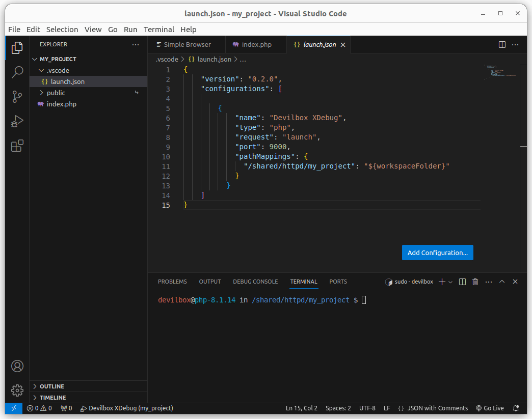Switch to the DEBUG CONSOLE tab
Viewport: 532px width, 419px height.
pos(255,282)
